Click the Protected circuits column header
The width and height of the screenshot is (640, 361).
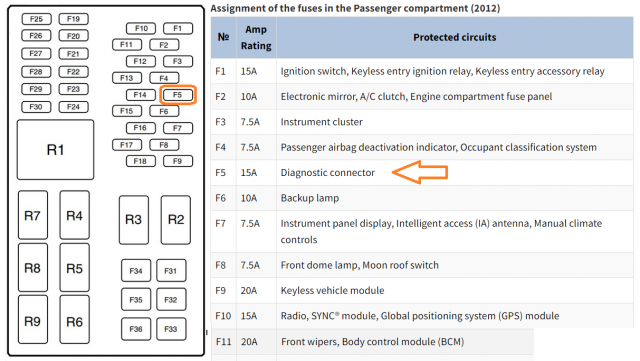[455, 38]
